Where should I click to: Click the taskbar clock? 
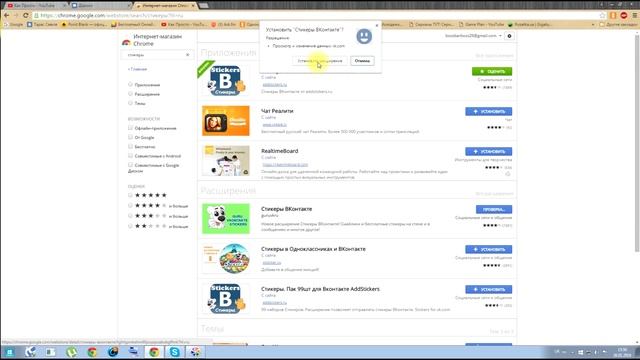tap(622, 352)
